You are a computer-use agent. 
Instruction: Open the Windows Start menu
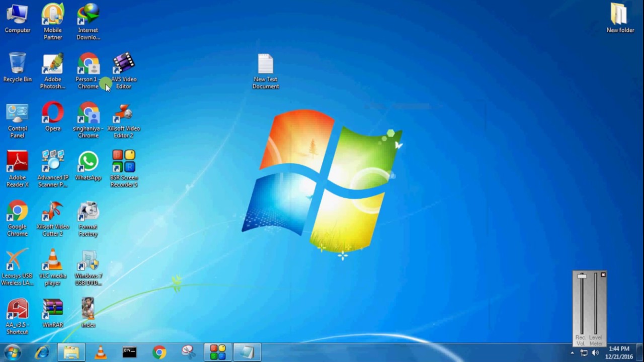pos(12,352)
